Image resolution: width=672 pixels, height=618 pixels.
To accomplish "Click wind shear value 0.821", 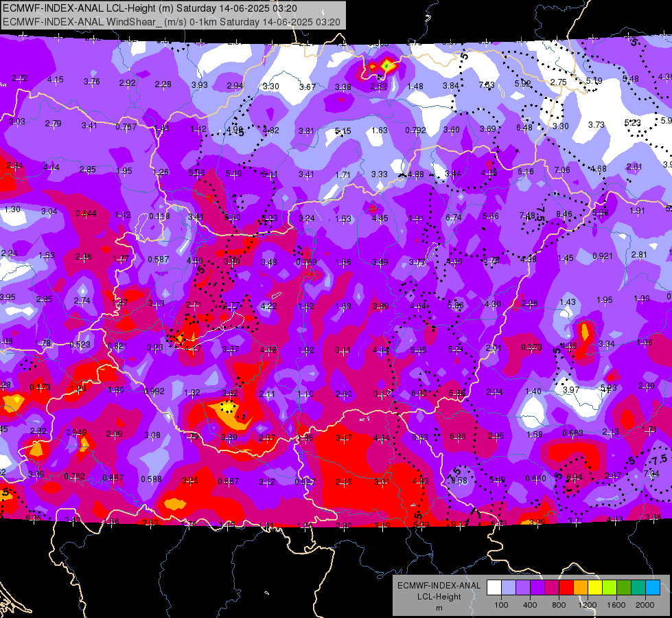I will click(x=117, y=346).
